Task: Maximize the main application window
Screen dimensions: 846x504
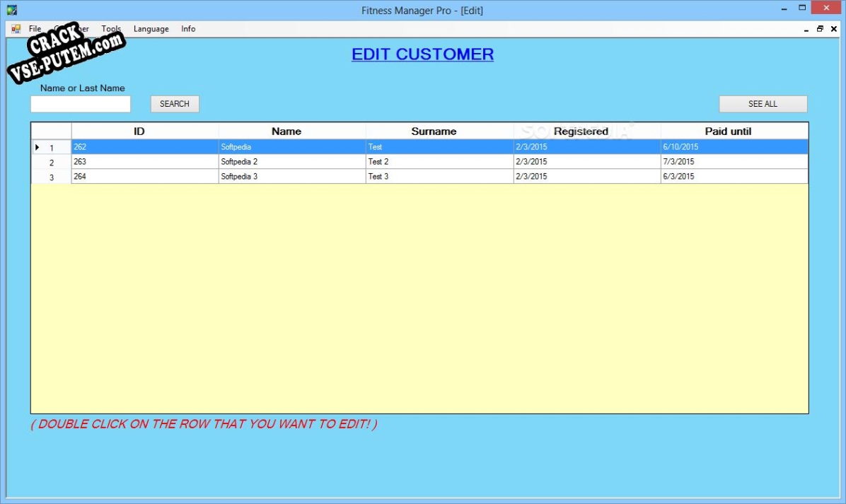Action: [x=802, y=8]
